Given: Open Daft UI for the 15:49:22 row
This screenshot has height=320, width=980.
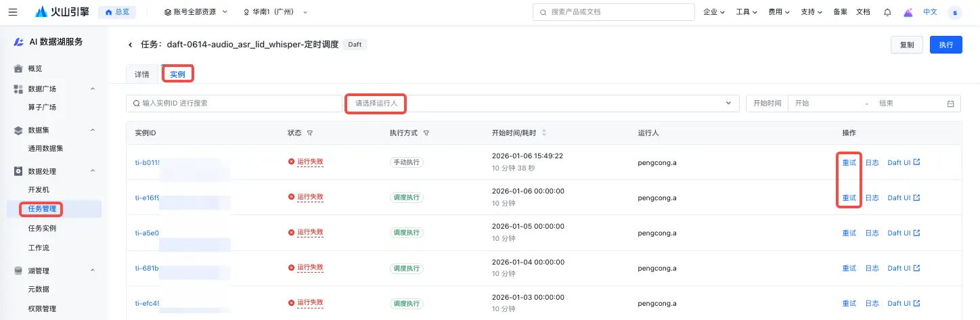Looking at the screenshot, I should pyautogui.click(x=904, y=162).
